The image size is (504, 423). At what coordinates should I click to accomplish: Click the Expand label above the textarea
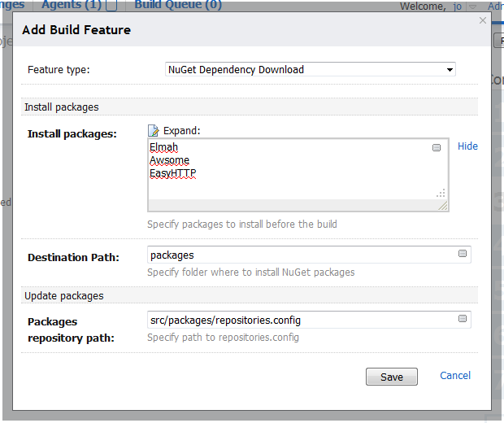(181, 130)
